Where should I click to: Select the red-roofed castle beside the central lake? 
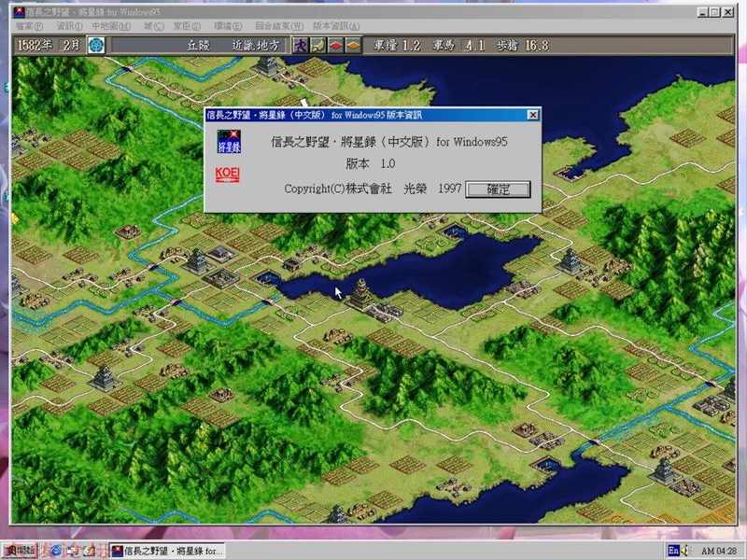coord(362,295)
